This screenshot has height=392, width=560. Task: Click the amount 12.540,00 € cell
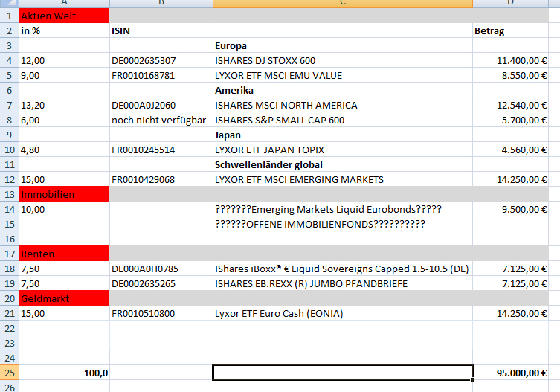tap(510, 105)
